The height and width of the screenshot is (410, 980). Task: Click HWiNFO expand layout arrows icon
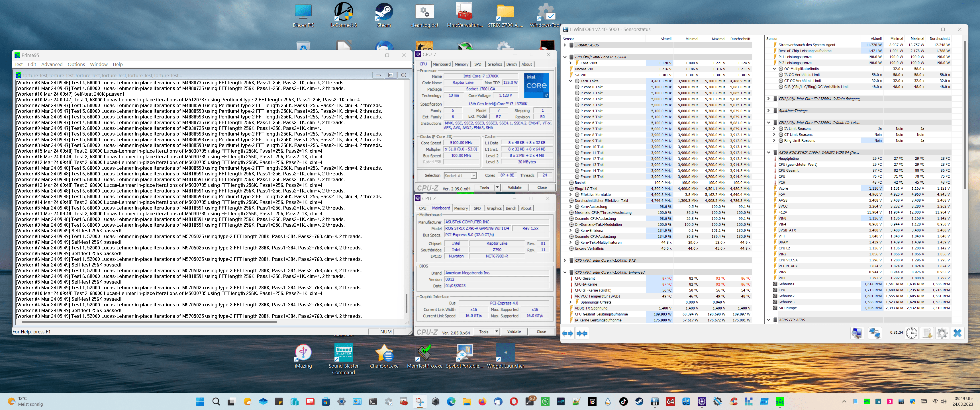(567, 333)
